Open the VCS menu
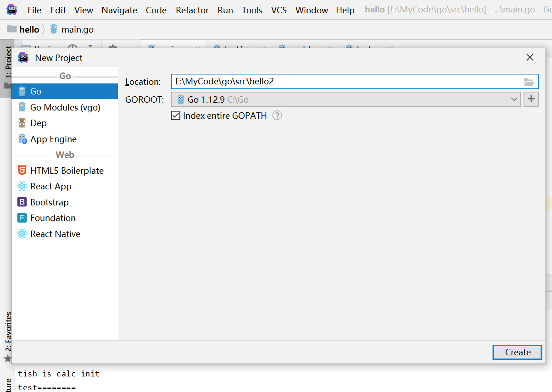The width and height of the screenshot is (552, 392). (279, 10)
